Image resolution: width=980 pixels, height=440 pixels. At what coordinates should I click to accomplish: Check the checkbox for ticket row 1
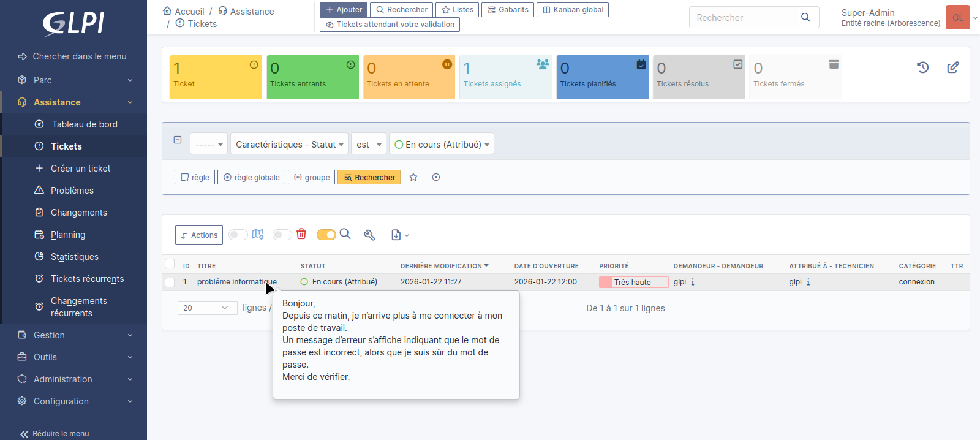[x=170, y=283]
